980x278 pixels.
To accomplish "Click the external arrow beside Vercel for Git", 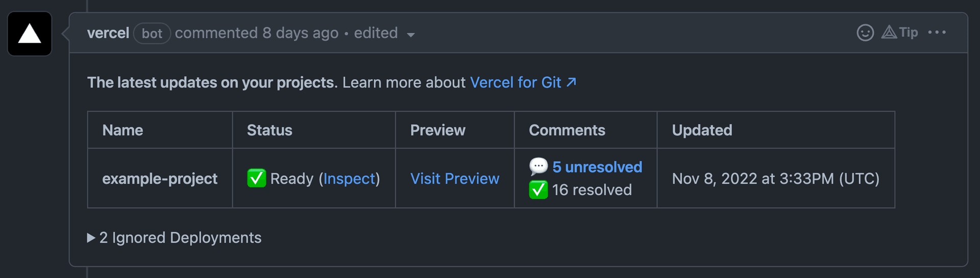I will coord(572,82).
